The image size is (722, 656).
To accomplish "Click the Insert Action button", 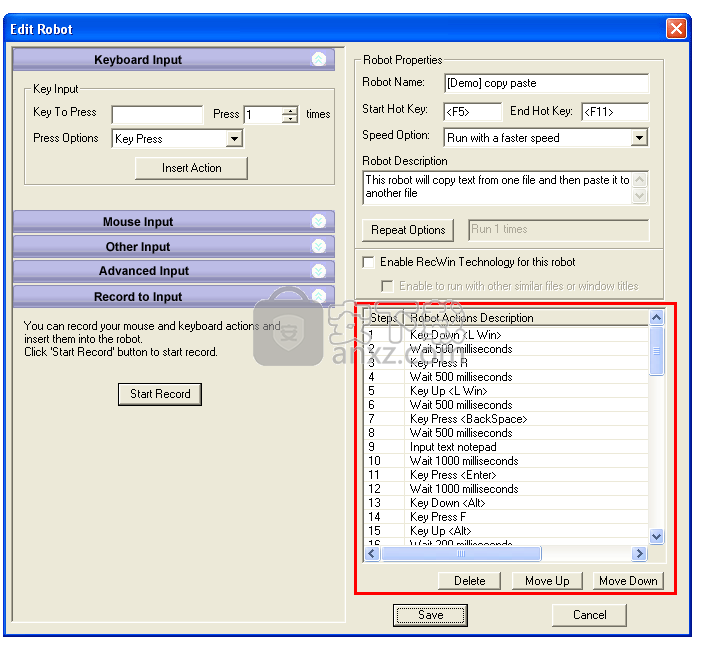I will coord(191,168).
